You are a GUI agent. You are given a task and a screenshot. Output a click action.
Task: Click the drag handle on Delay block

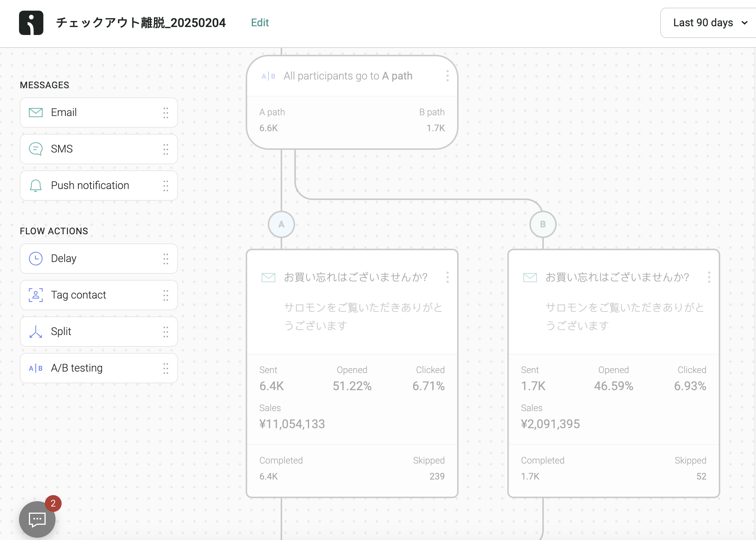[x=166, y=259]
